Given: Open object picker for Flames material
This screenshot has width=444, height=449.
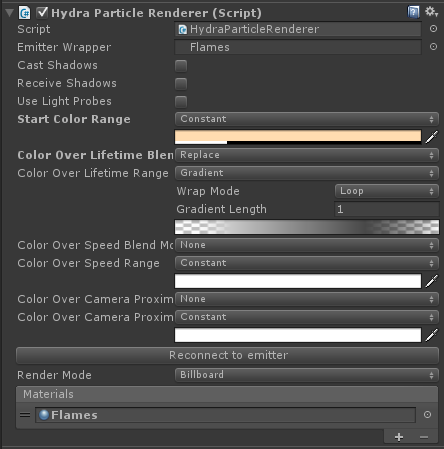Looking at the screenshot, I should coord(427,415).
